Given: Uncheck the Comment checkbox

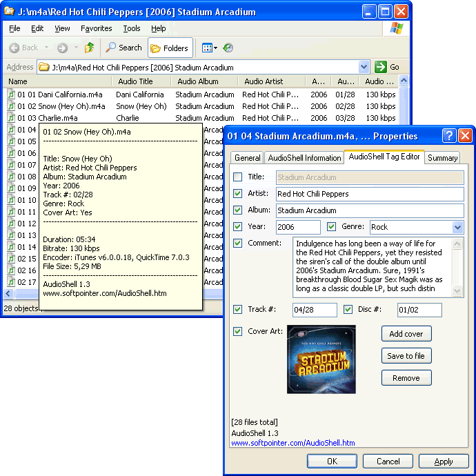Looking at the screenshot, I should 238,243.
